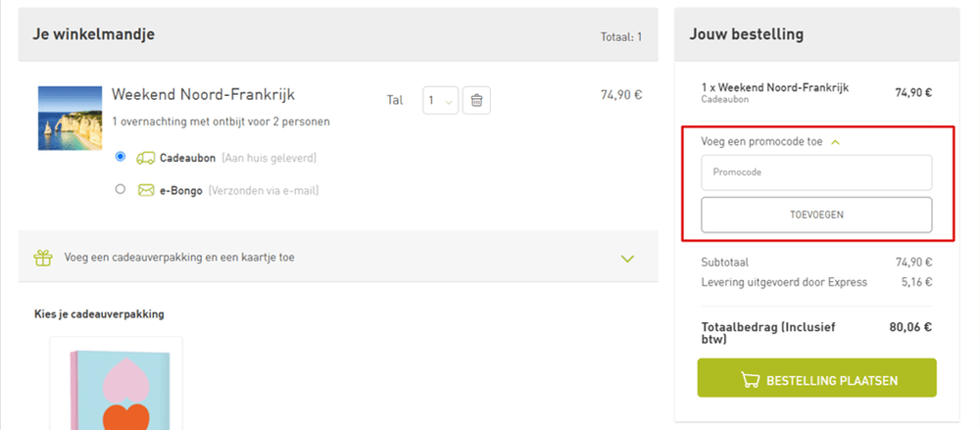The image size is (980, 430).
Task: Click '1 x Weekend Noord-Frankrijk' in the order summary
Action: tap(775, 87)
